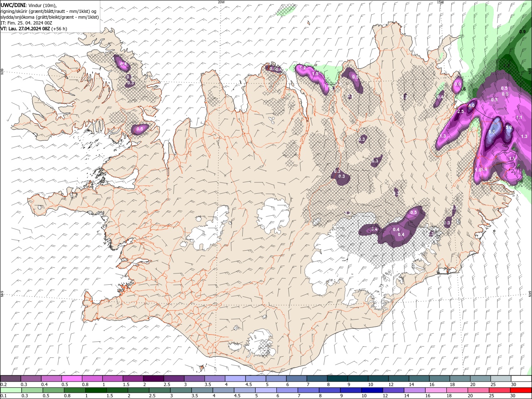Click the 0.1 label under bottom legend row
Screen dimensions: 532x399
[4, 396]
